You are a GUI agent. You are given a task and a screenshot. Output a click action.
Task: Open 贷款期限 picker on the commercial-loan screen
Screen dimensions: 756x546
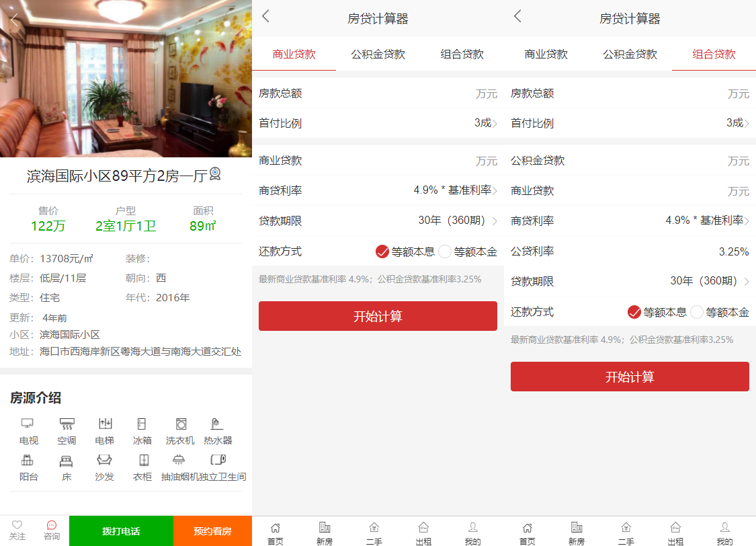point(378,221)
